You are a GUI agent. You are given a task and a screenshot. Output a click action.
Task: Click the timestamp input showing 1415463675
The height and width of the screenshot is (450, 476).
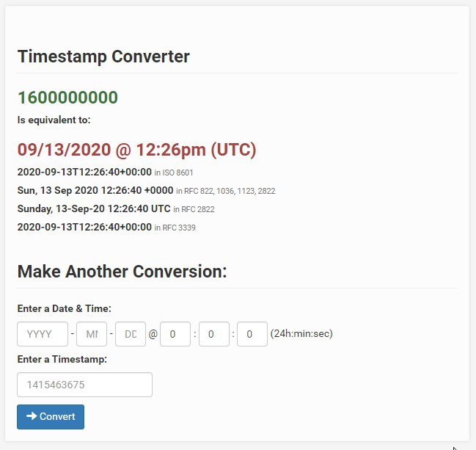(84, 385)
